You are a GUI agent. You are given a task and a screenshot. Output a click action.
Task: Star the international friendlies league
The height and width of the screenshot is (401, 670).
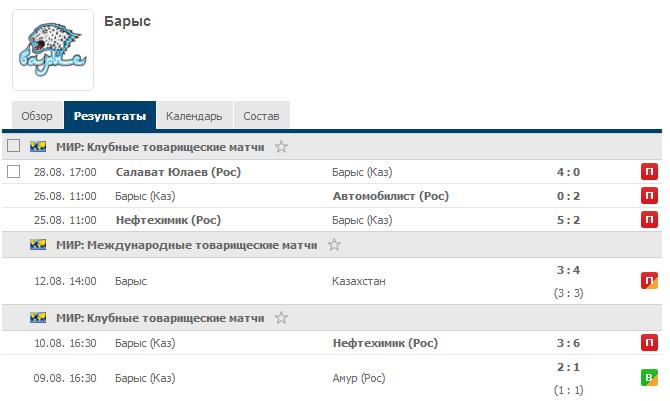click(334, 245)
